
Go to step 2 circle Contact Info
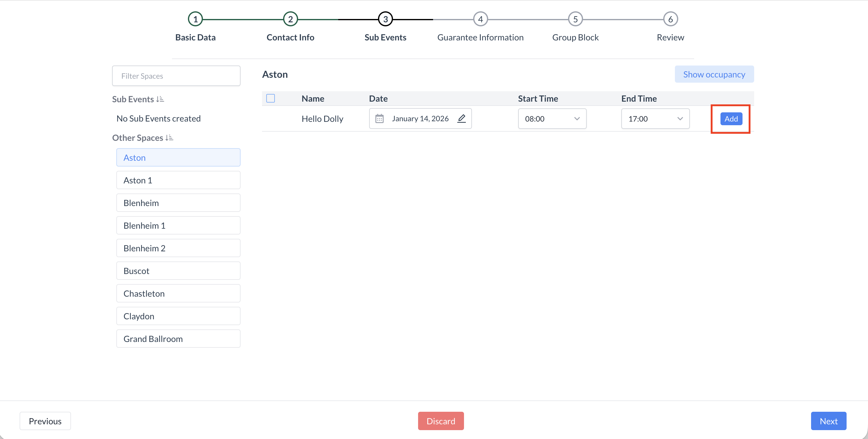pos(290,19)
